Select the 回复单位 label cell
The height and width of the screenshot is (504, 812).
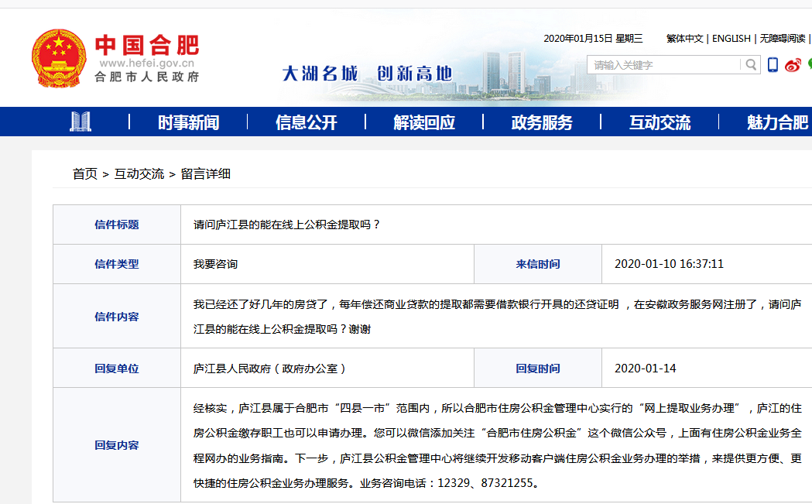(117, 369)
